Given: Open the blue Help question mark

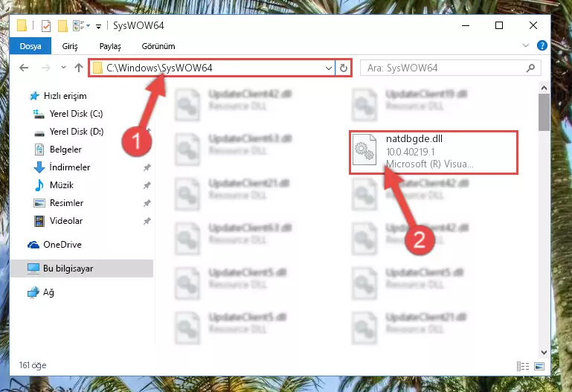Looking at the screenshot, I should pyautogui.click(x=542, y=45).
